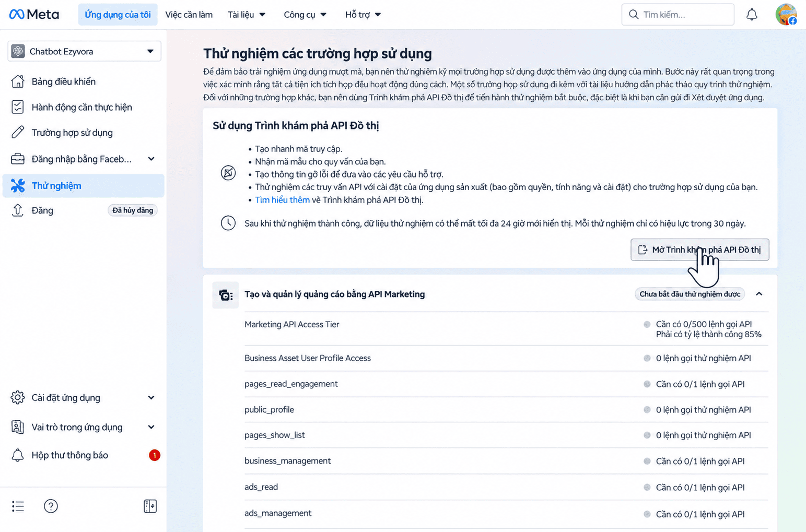Select the business_management permission row
The width and height of the screenshot is (806, 532).
[x=506, y=461]
